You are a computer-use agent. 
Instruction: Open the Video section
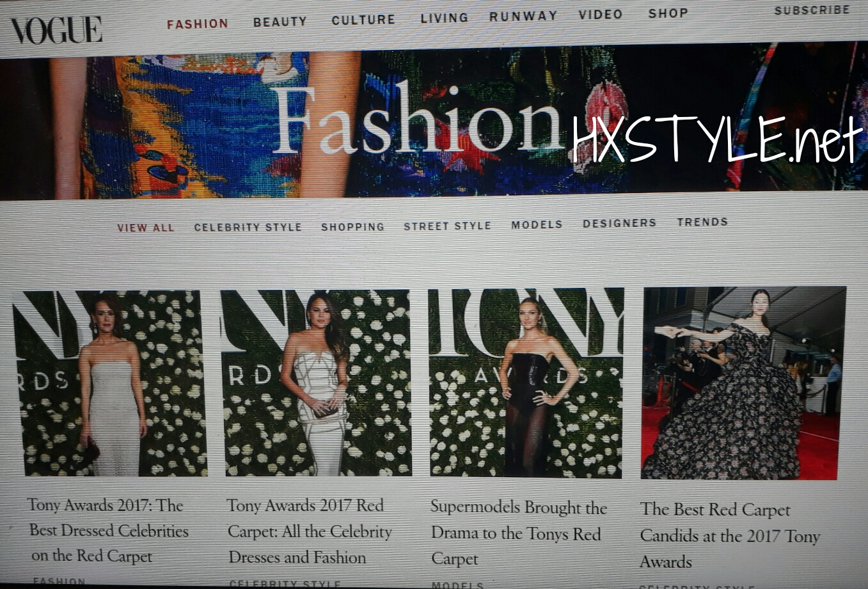click(x=600, y=14)
